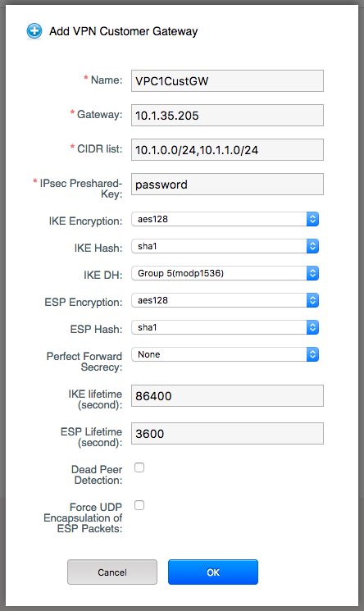Expand the IKE DH group selector

click(225, 273)
